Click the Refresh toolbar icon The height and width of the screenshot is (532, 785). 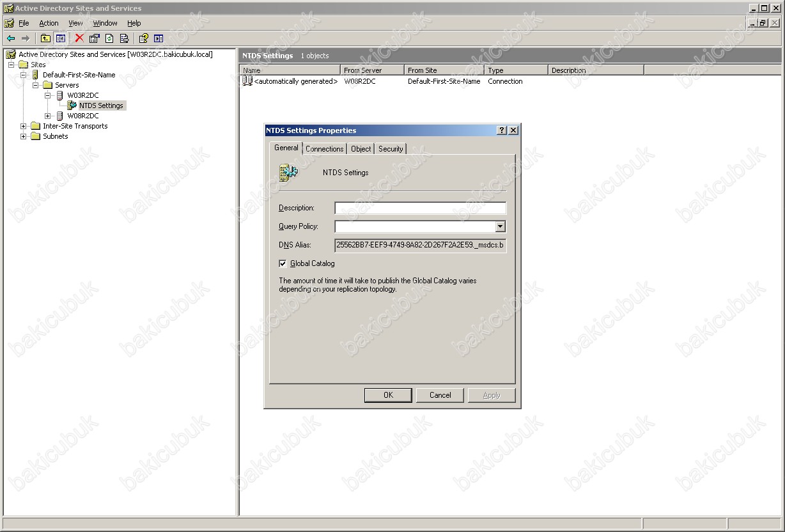click(109, 38)
